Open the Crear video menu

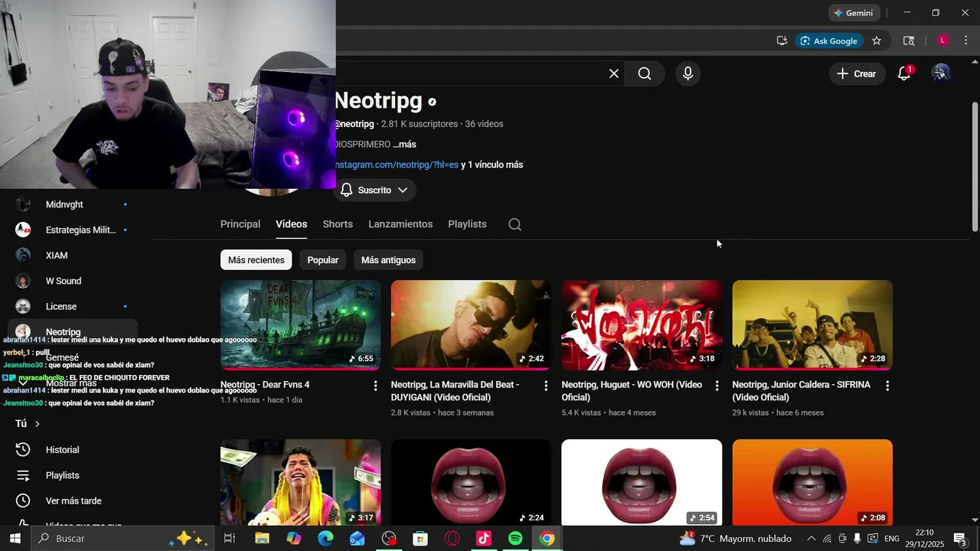pyautogui.click(x=857, y=73)
